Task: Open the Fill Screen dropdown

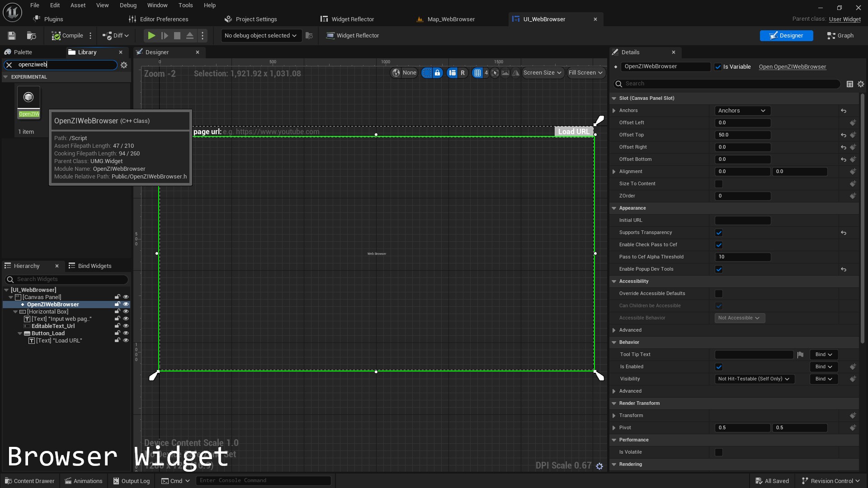Action: pyautogui.click(x=585, y=73)
